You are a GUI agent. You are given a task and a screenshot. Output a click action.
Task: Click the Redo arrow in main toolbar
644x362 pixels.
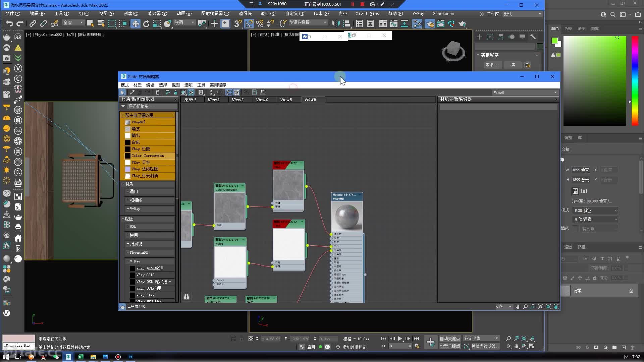(x=20, y=23)
